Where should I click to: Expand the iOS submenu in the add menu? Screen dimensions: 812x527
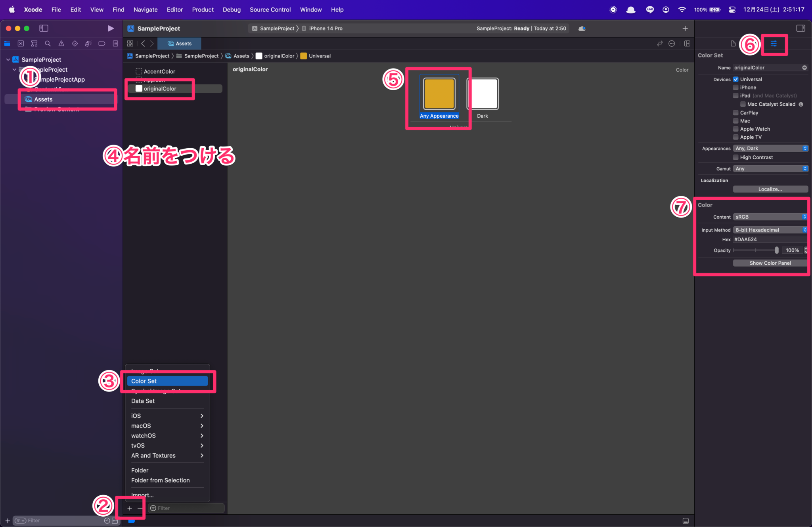tap(167, 415)
